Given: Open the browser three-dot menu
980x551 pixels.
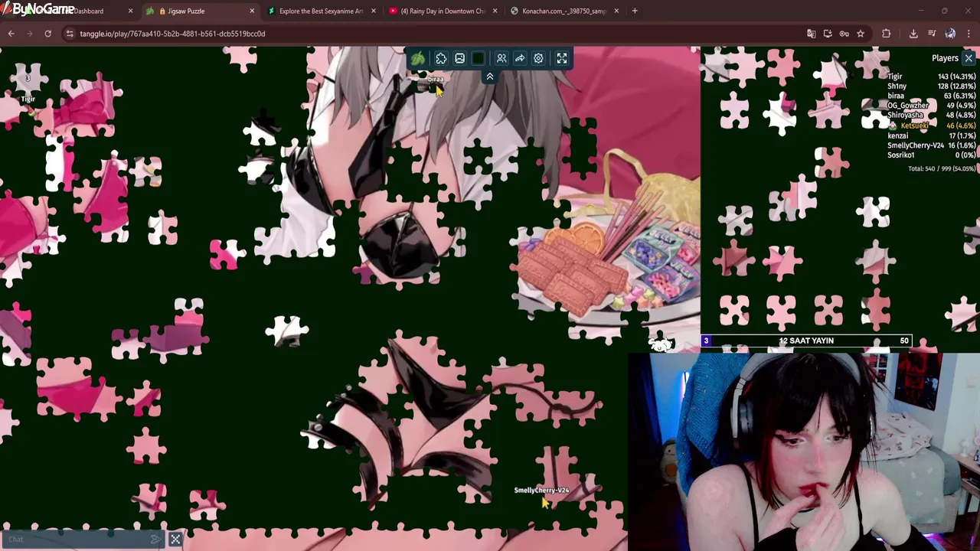Looking at the screenshot, I should pos(969,34).
